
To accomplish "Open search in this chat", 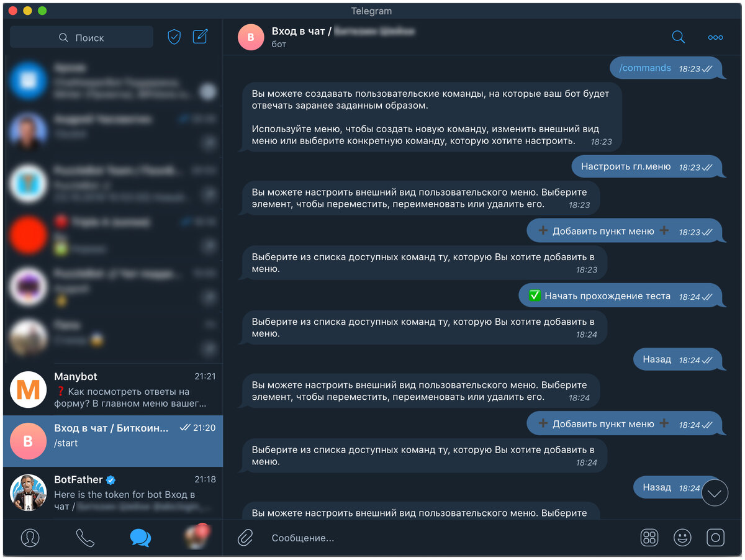I will (x=679, y=37).
